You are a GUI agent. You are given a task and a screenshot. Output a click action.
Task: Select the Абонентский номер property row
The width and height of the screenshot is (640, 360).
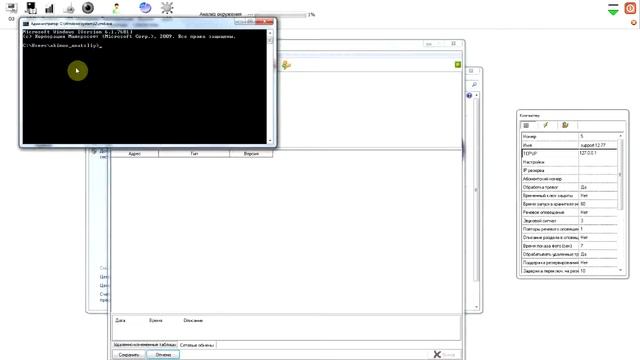[569, 179]
